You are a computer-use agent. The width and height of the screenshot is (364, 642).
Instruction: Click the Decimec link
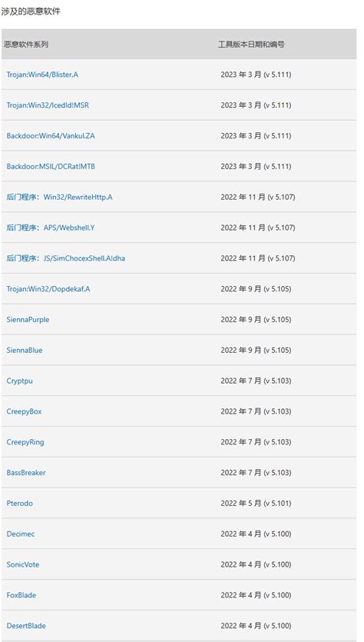click(x=21, y=534)
